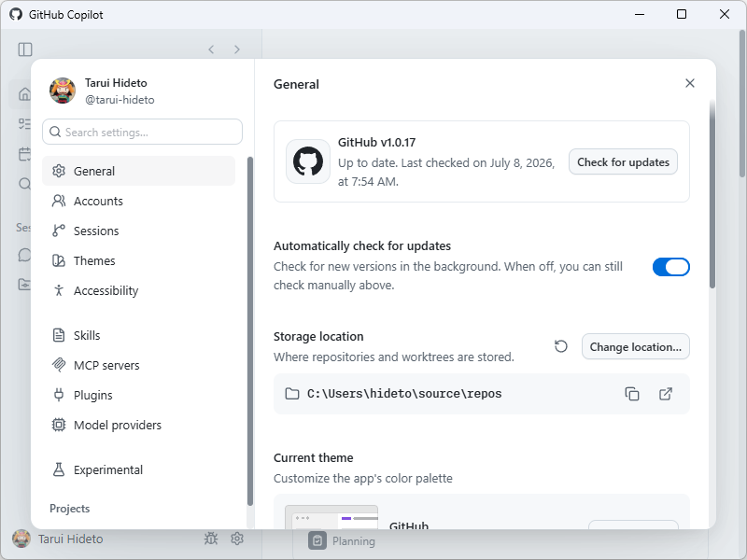Click GitHub Copilot title bar logo

pos(16,14)
